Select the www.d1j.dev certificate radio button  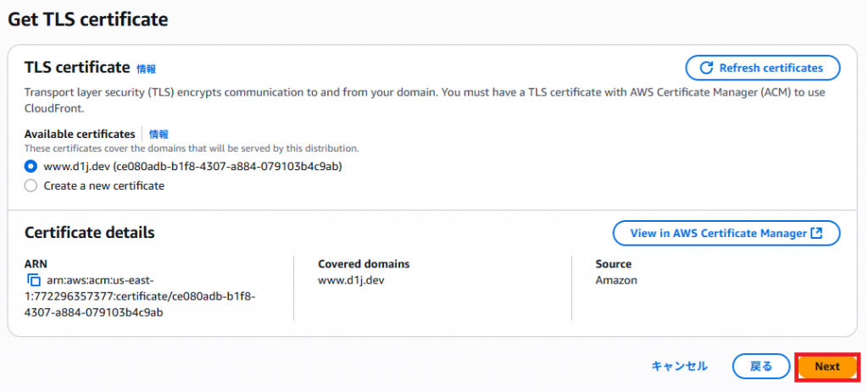tap(31, 167)
